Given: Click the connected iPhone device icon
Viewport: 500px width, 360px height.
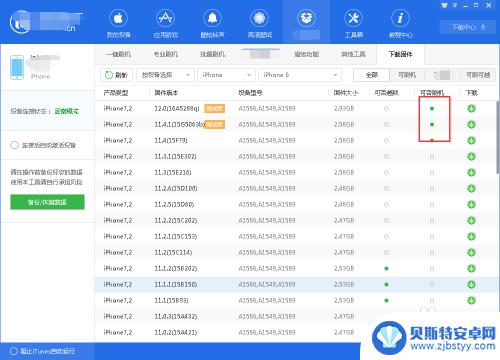Looking at the screenshot, I should (x=17, y=68).
